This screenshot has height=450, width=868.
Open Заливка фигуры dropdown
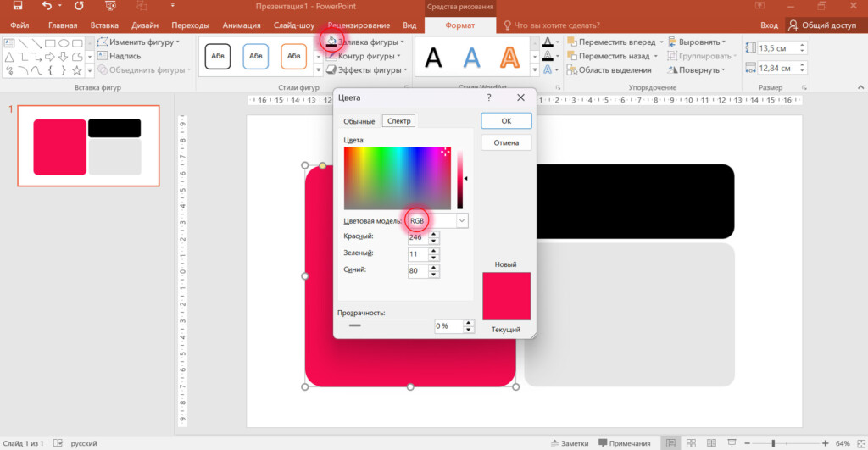click(x=364, y=42)
